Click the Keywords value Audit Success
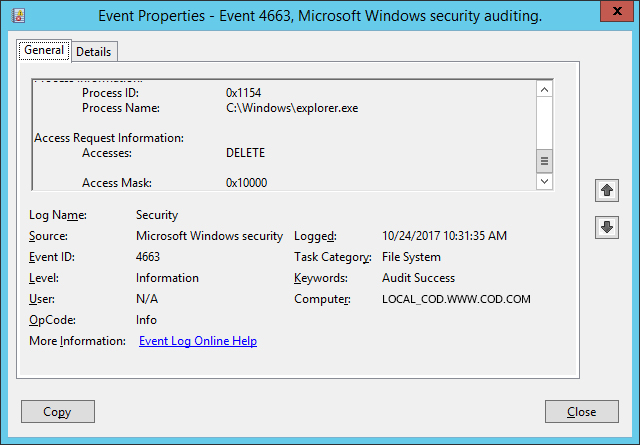Image resolution: width=640 pixels, height=445 pixels. click(x=418, y=278)
